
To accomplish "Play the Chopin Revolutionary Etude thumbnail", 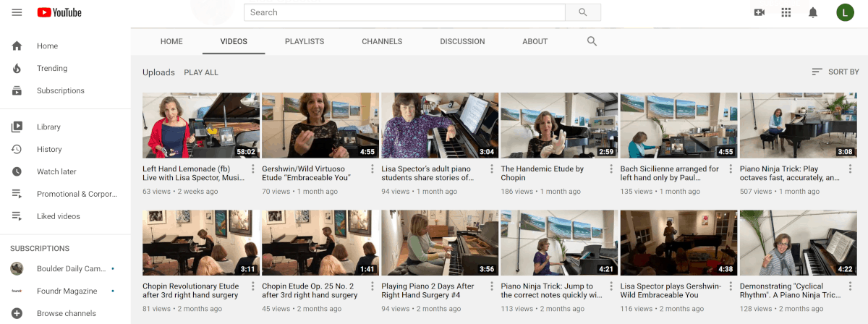I will (x=201, y=243).
